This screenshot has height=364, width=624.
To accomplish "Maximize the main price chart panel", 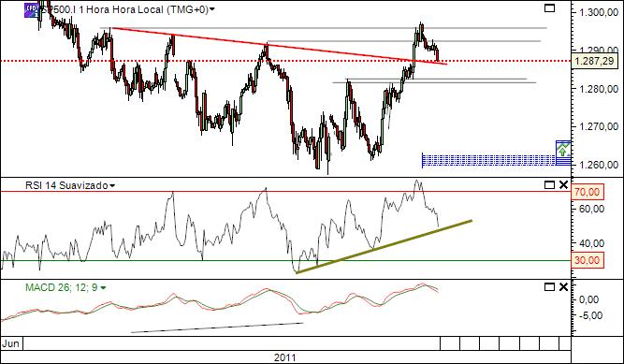I will click(x=549, y=8).
